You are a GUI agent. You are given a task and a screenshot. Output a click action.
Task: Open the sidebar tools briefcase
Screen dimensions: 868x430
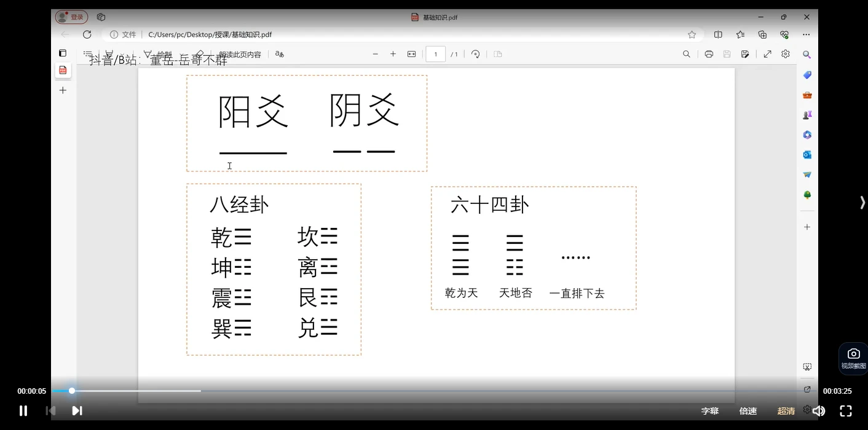[x=807, y=95]
